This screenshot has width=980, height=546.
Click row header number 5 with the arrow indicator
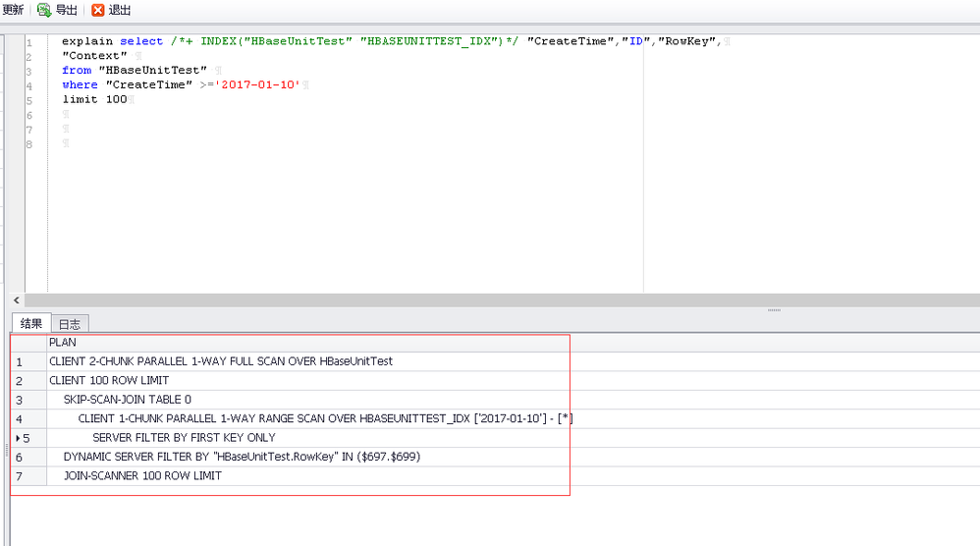tap(28, 438)
